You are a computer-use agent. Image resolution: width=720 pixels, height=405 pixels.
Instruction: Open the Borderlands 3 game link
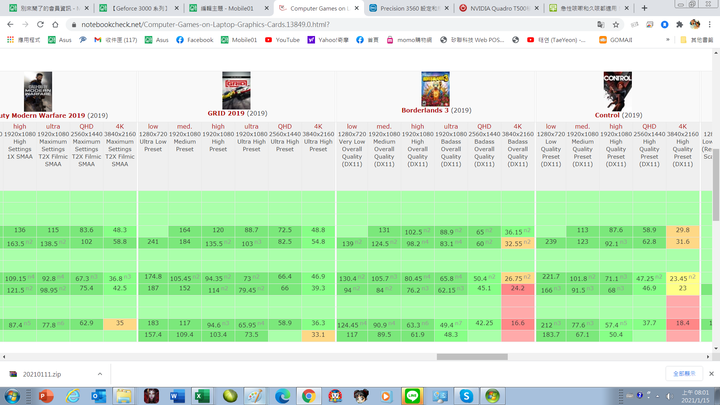[425, 110]
